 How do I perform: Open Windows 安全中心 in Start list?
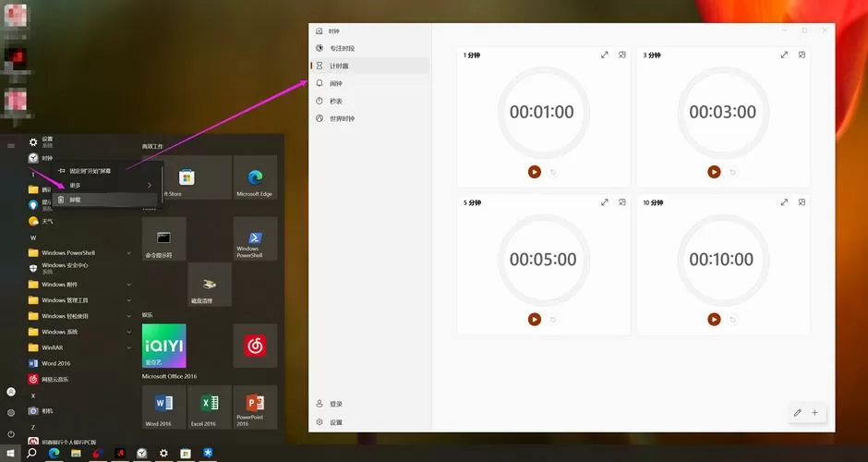coord(80,269)
